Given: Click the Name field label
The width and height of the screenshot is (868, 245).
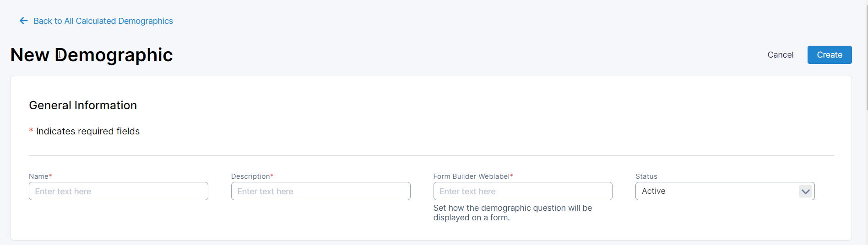Looking at the screenshot, I should pos(38,176).
